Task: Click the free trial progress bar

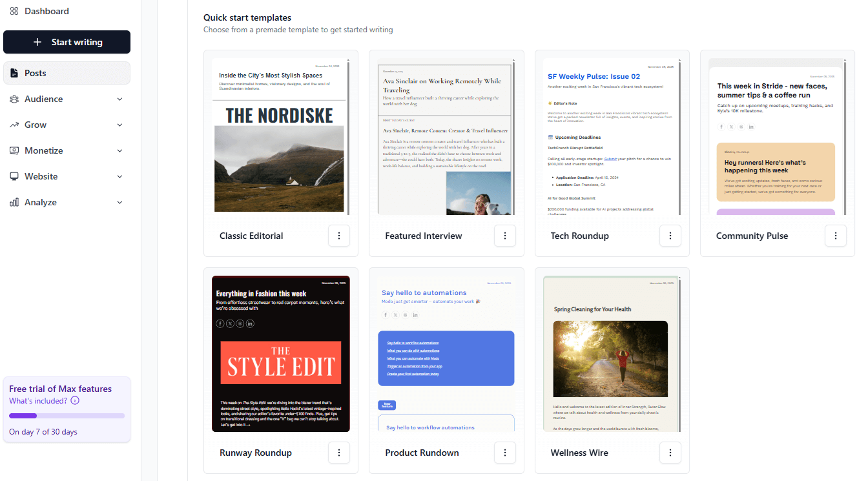Action: [x=67, y=416]
